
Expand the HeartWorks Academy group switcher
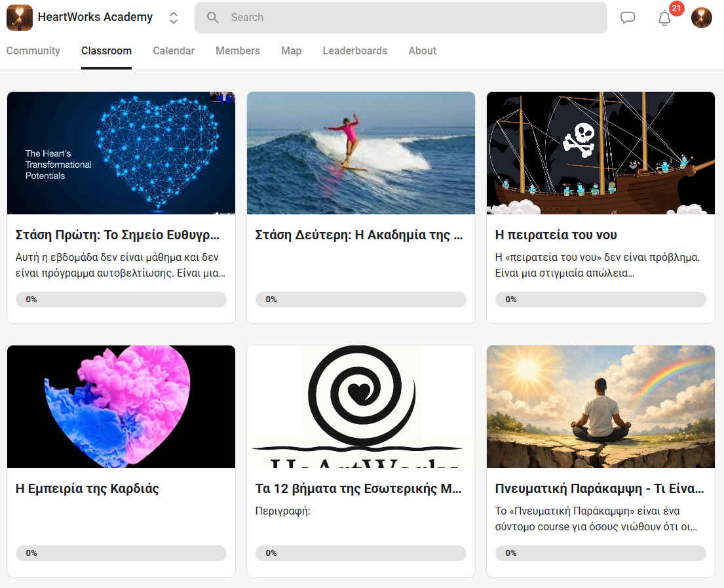174,18
